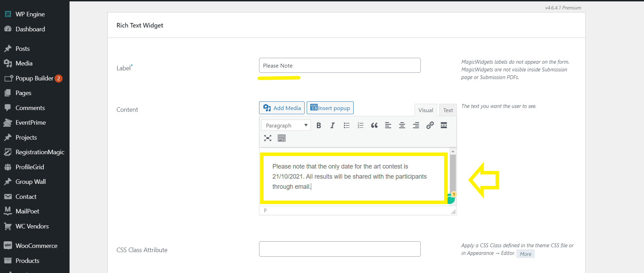Image resolution: width=644 pixels, height=273 pixels.
Task: Click the Insert popup button
Action: click(x=330, y=108)
